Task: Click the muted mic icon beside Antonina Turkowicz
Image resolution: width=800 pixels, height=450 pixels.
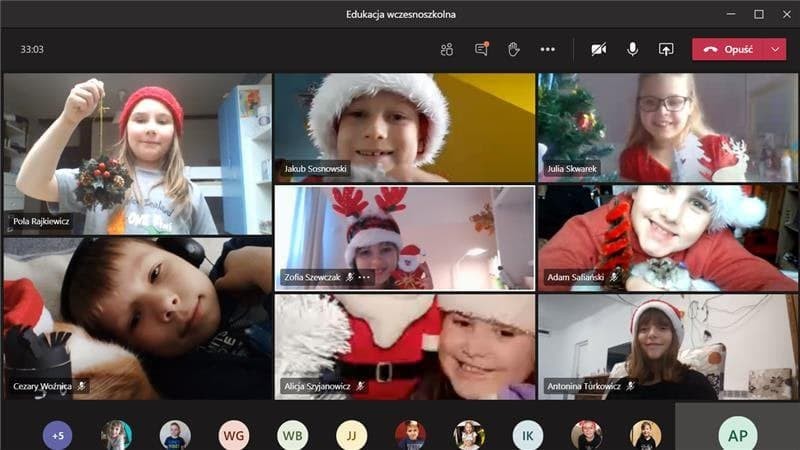Action: tap(630, 386)
